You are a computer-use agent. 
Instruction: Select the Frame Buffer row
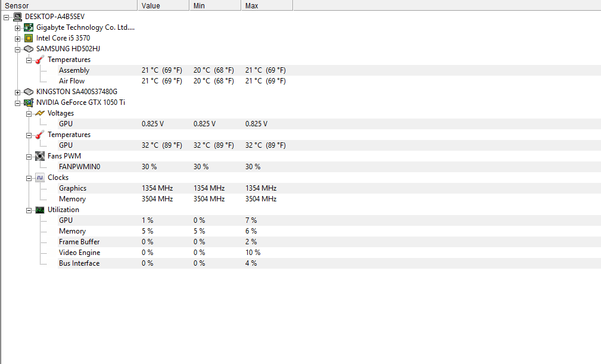tap(329, 242)
